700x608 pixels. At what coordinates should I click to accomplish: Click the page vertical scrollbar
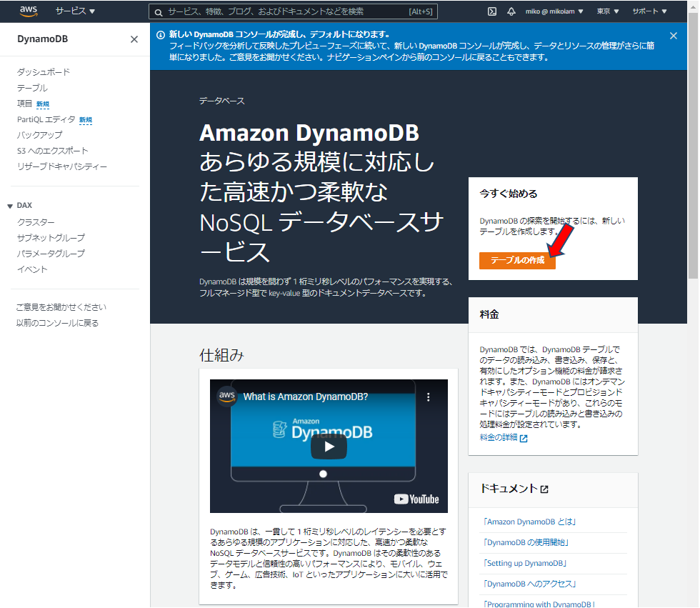coord(693,146)
